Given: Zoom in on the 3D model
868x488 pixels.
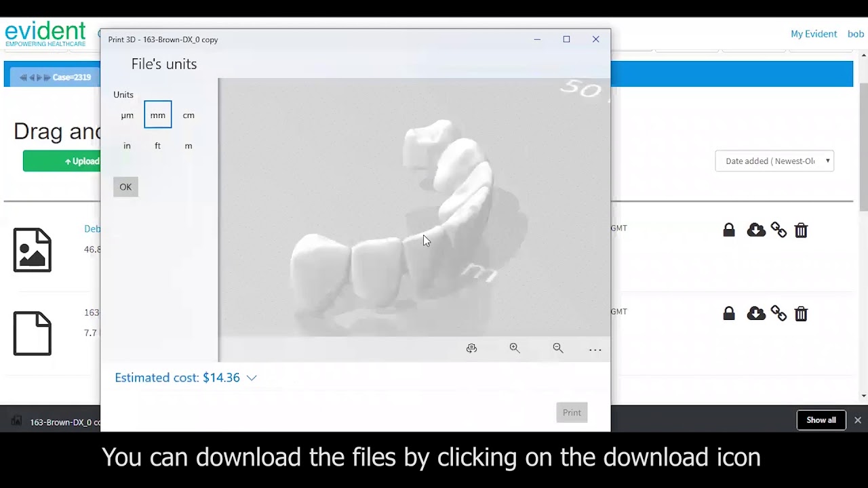Looking at the screenshot, I should [515, 348].
